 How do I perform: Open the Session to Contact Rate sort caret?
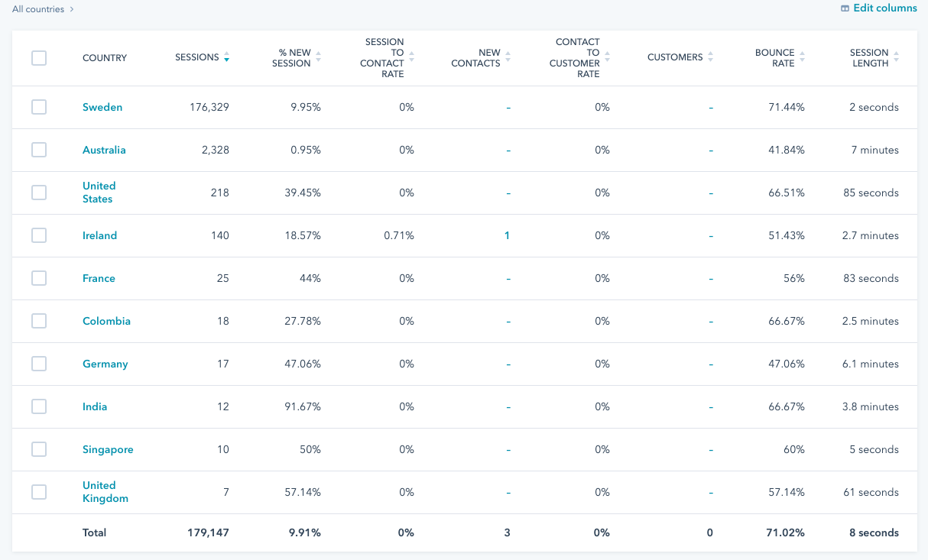[x=410, y=57]
